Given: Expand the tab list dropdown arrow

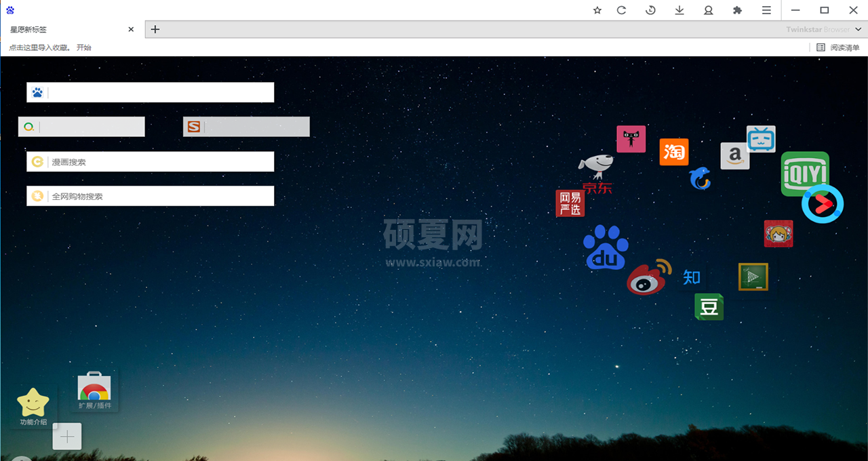Looking at the screenshot, I should (x=859, y=29).
